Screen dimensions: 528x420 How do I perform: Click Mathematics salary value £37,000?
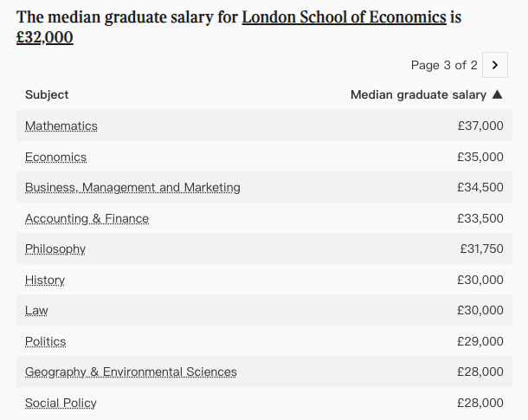(x=480, y=126)
